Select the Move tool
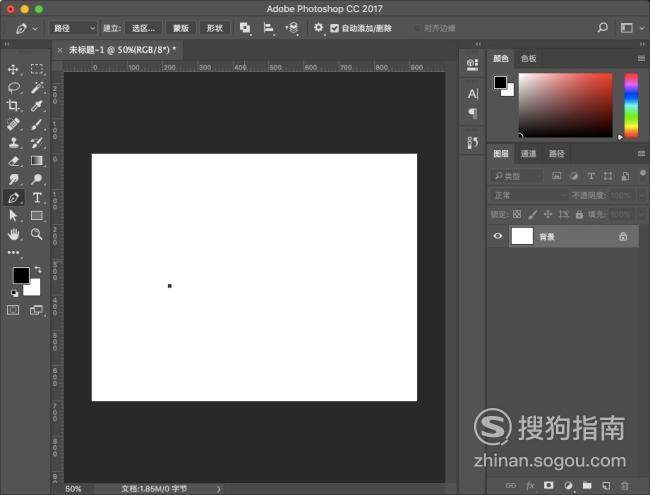The height and width of the screenshot is (495, 650). point(13,69)
